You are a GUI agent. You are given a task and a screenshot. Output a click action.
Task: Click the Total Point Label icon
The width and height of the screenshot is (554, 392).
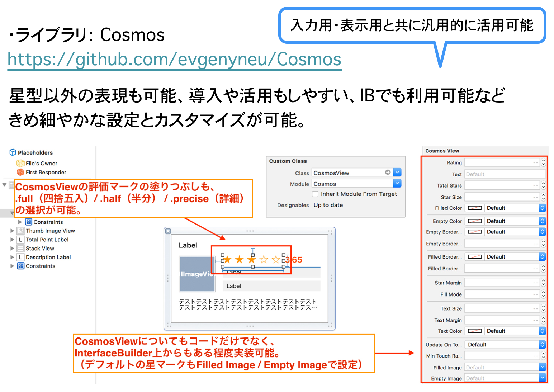pos(21,240)
